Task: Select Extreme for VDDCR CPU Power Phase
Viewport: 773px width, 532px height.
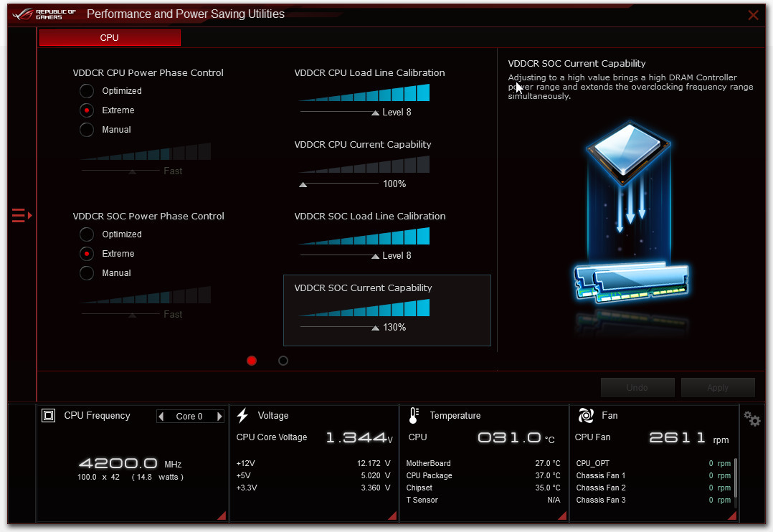Action: (x=87, y=110)
